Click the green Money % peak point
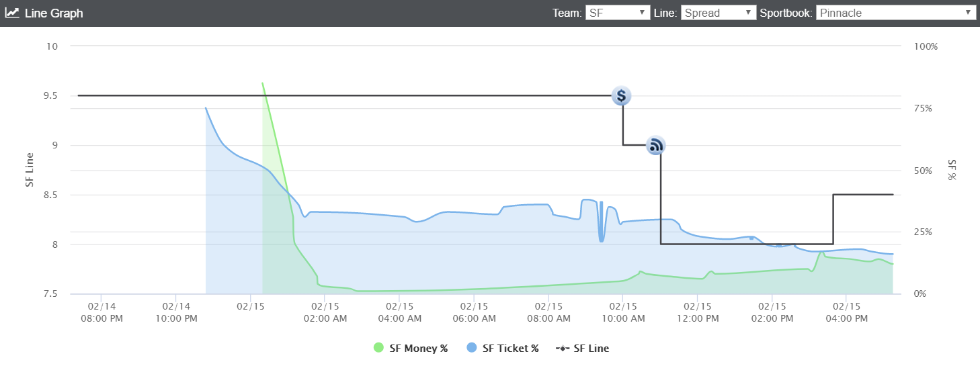 (262, 83)
